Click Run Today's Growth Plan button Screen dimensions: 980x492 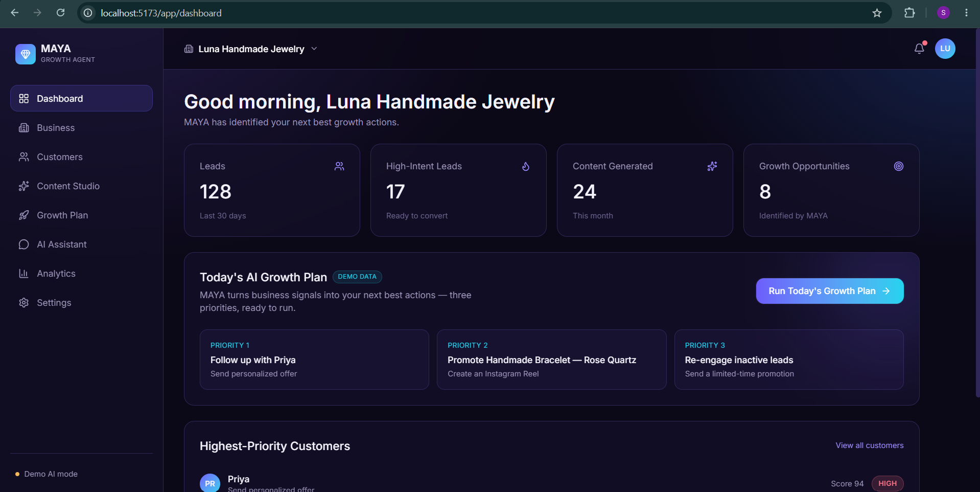pos(830,291)
